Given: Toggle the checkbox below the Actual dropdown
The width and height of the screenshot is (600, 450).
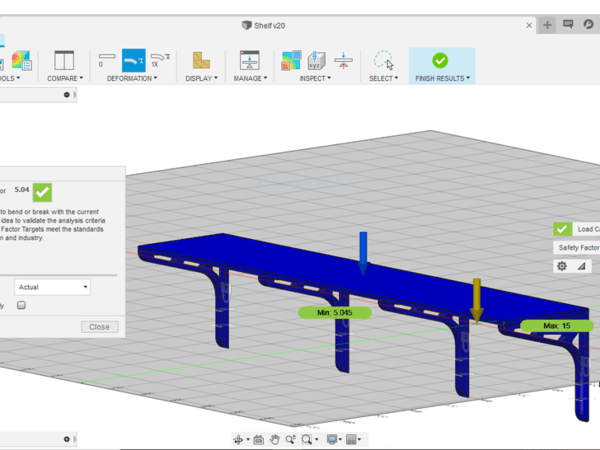Looking at the screenshot, I should tap(22, 306).
